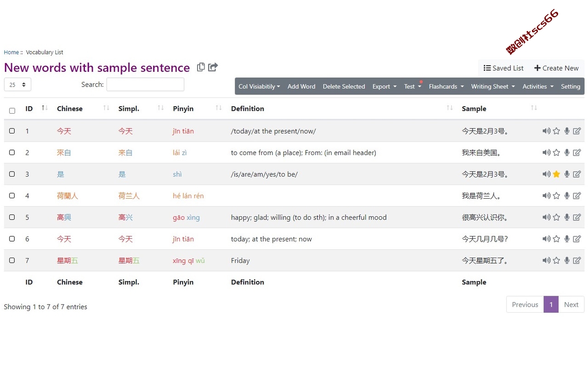
Task: Open the entries-per-page dropdown showing 25
Action: pyautogui.click(x=17, y=85)
